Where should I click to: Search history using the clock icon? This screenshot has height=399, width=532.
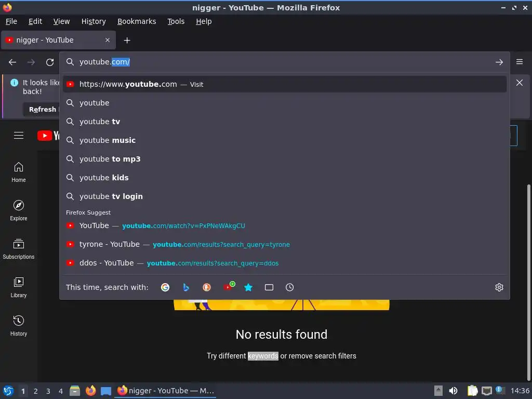pos(290,287)
